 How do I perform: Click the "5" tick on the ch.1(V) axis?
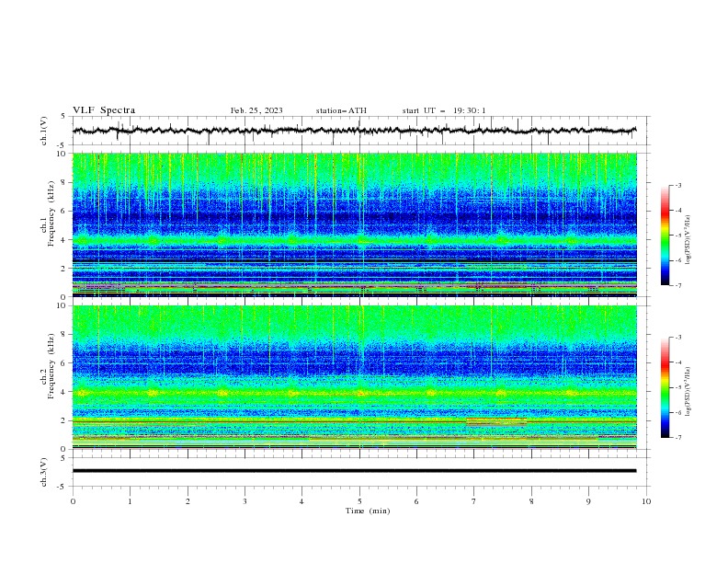[64, 117]
